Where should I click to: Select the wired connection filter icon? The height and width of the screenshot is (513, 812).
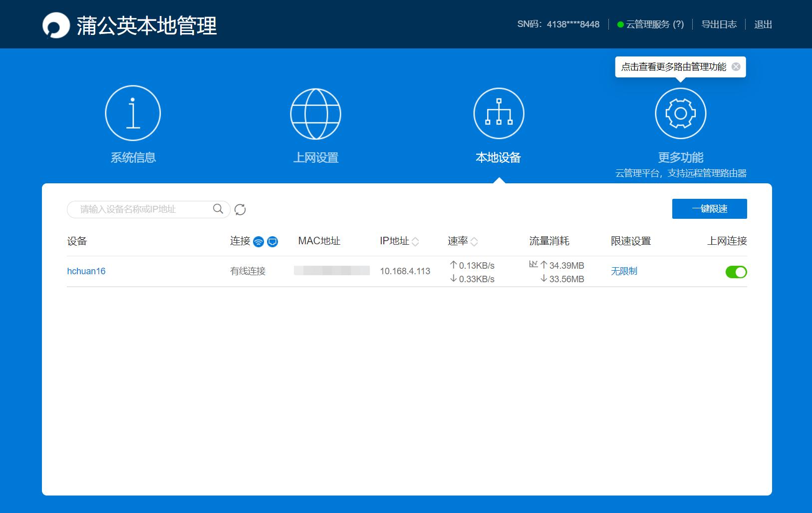pos(272,242)
